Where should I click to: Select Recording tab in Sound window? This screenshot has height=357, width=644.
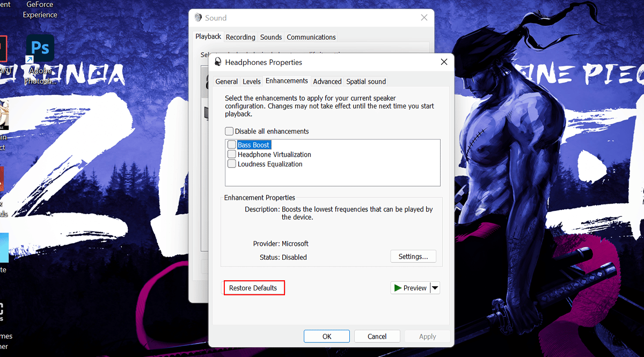point(240,37)
